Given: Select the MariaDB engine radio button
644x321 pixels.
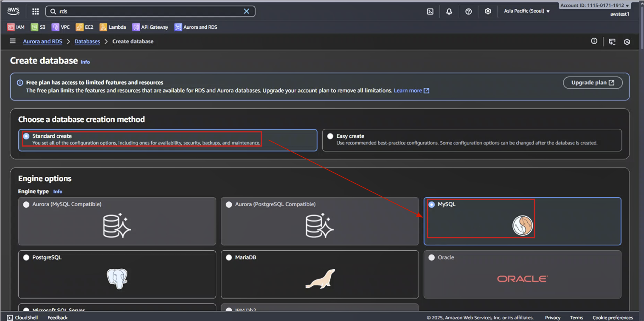Looking at the screenshot, I should tap(229, 257).
